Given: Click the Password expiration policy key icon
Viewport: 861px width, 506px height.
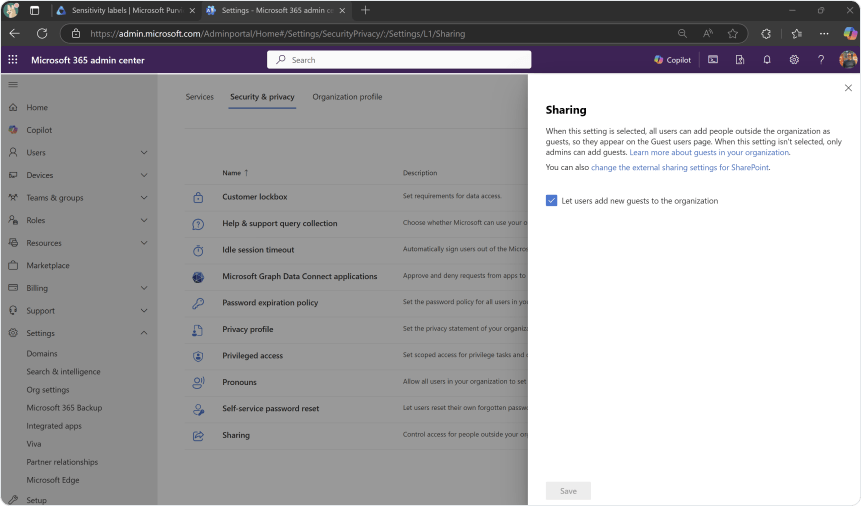Looking at the screenshot, I should [x=198, y=303].
